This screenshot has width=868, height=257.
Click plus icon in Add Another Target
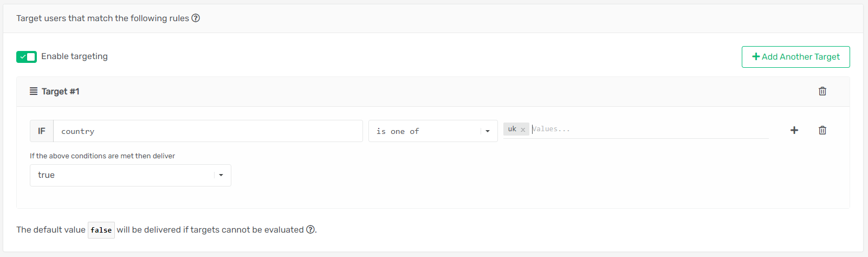[x=756, y=56]
